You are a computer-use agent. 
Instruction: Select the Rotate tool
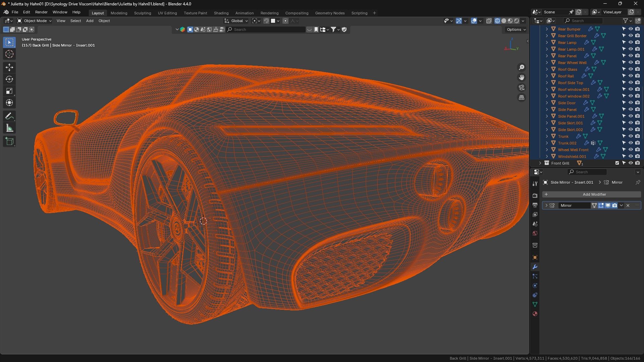(x=9, y=79)
